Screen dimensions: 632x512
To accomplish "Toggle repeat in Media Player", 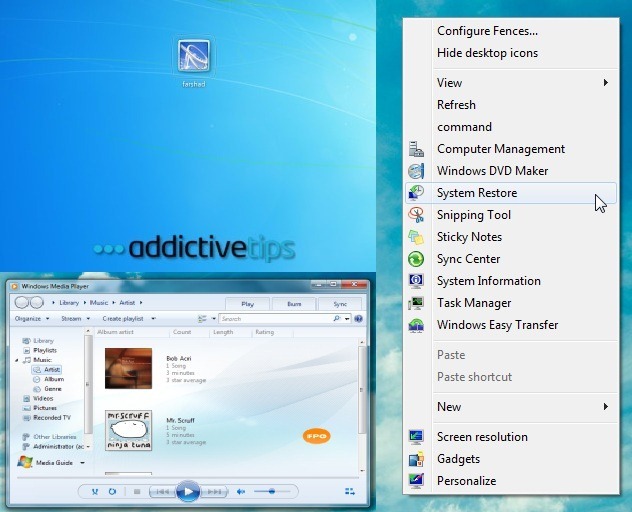I will click(112, 491).
